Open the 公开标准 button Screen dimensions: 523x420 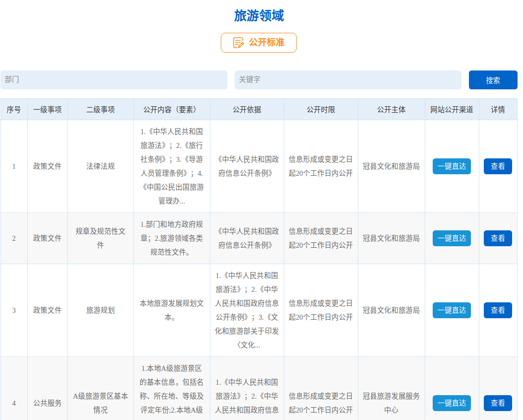259,43
